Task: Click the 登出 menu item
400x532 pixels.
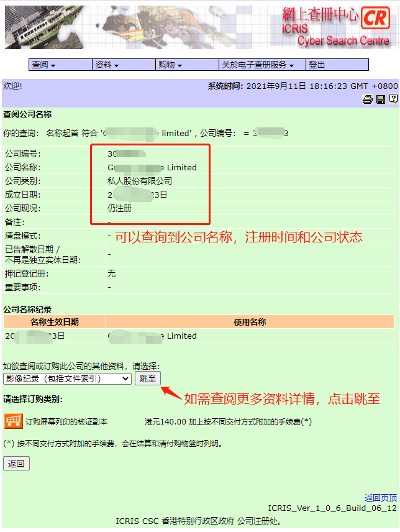Action: [x=337, y=65]
